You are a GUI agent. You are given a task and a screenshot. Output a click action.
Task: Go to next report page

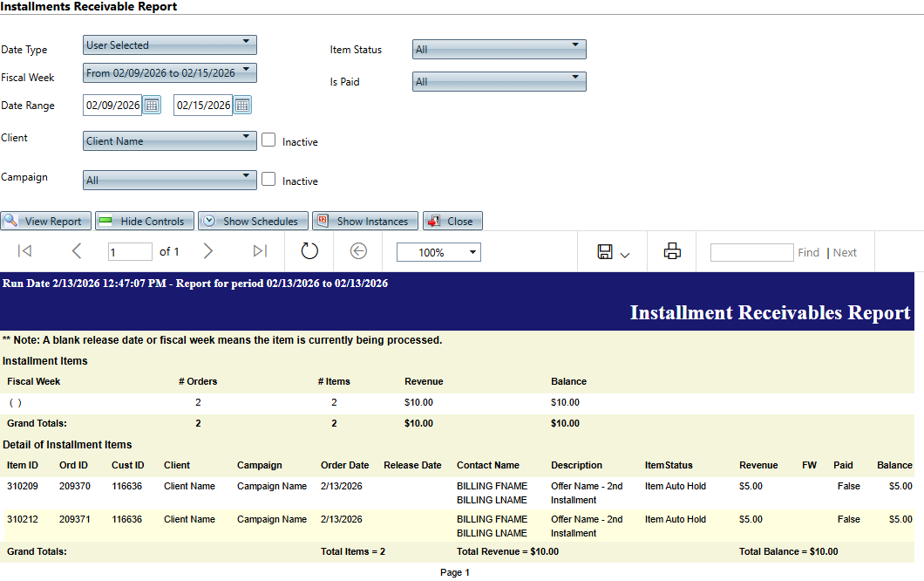click(x=207, y=252)
